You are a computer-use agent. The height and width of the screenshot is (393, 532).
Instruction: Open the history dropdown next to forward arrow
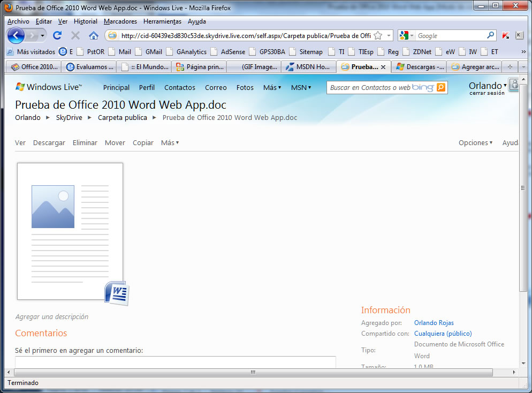pos(42,35)
